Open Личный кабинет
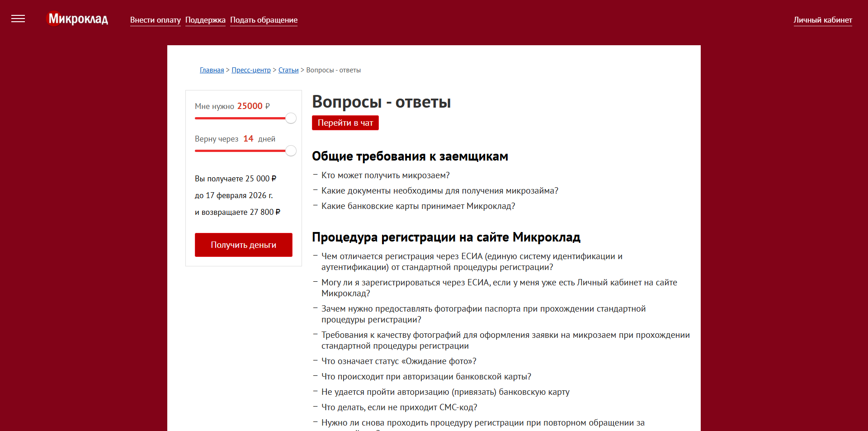The height and width of the screenshot is (431, 868). point(823,20)
